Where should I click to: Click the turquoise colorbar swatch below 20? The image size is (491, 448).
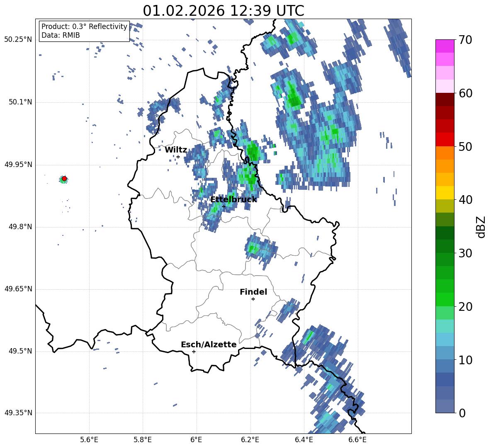(x=445, y=326)
